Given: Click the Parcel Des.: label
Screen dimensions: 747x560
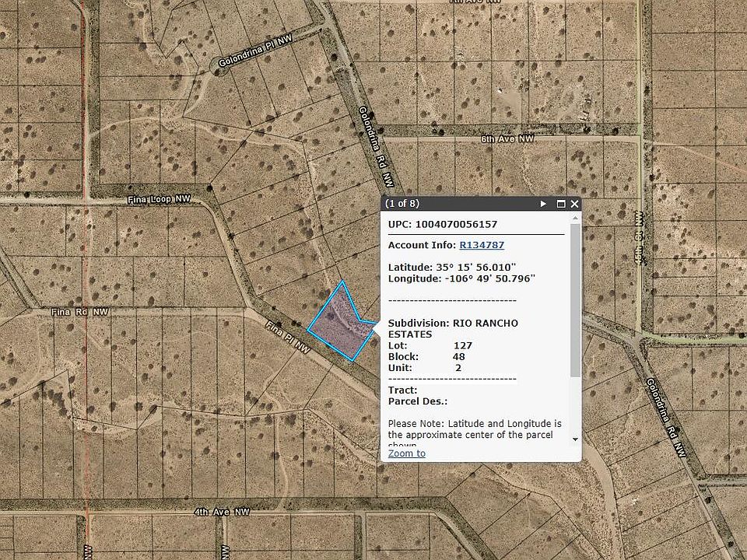Looking at the screenshot, I should click(418, 401).
